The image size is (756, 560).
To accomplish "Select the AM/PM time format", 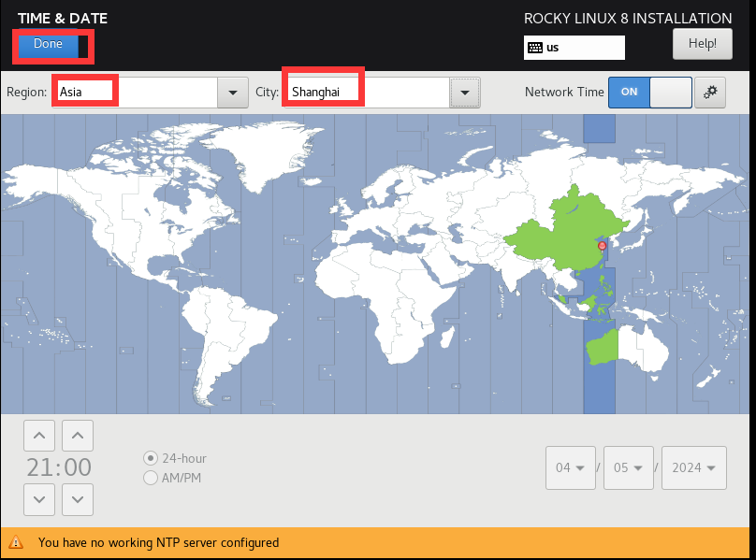I will 172,478.
